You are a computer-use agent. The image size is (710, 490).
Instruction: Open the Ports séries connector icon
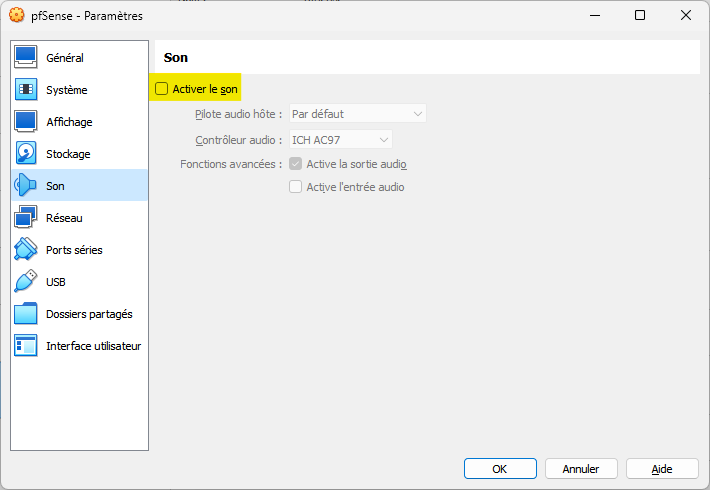point(26,249)
